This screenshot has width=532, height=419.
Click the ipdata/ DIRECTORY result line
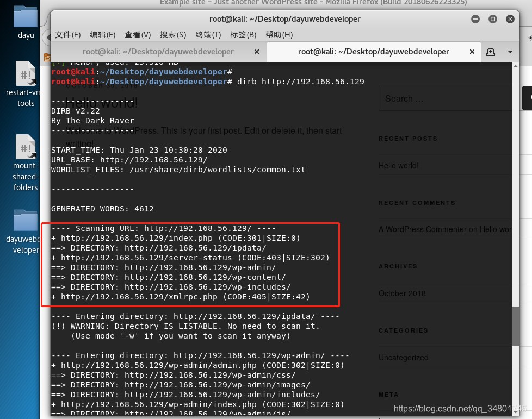point(159,248)
